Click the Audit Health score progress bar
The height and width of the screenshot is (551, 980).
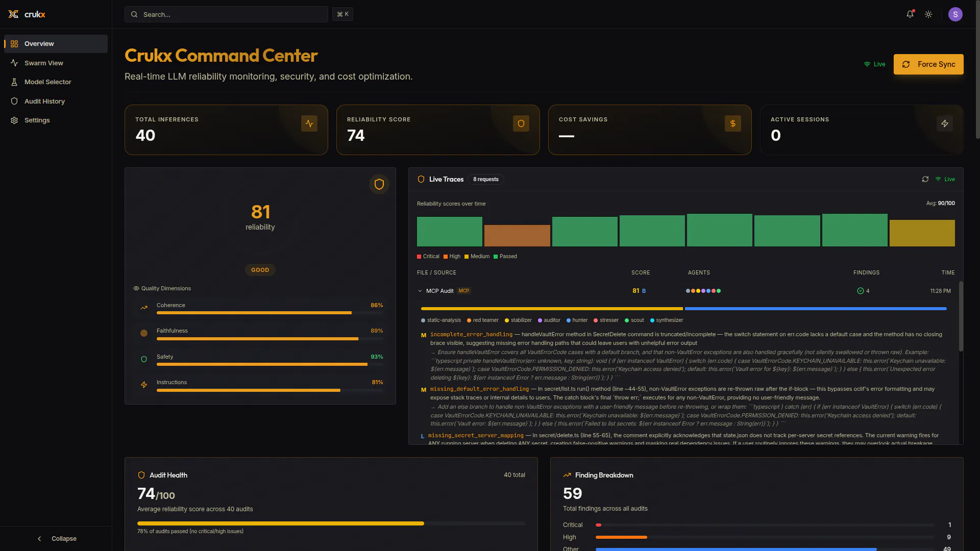(x=331, y=523)
